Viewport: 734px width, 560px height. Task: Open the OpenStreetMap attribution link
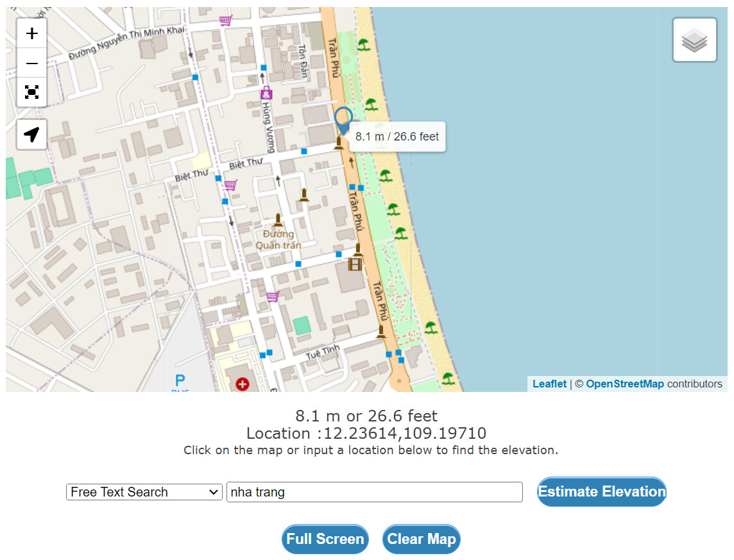[x=624, y=384]
